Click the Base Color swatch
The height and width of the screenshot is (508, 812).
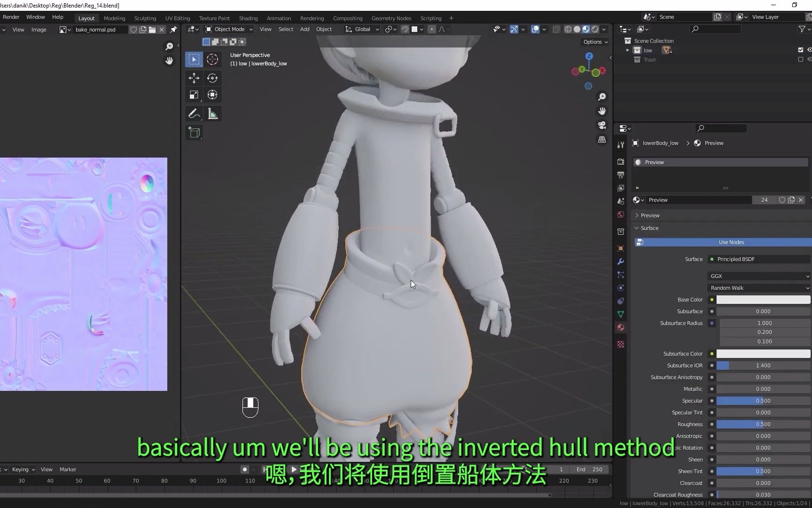(x=762, y=300)
